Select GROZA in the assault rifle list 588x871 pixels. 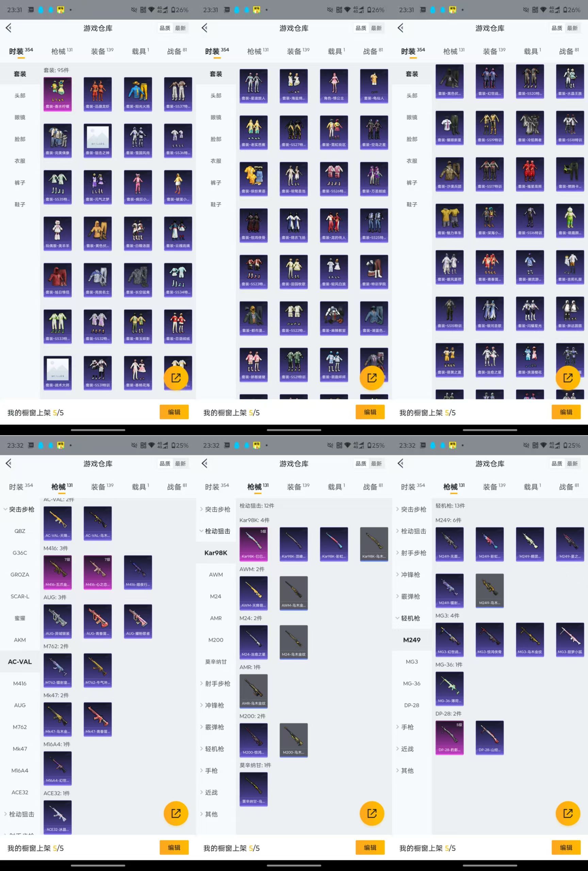click(x=20, y=575)
